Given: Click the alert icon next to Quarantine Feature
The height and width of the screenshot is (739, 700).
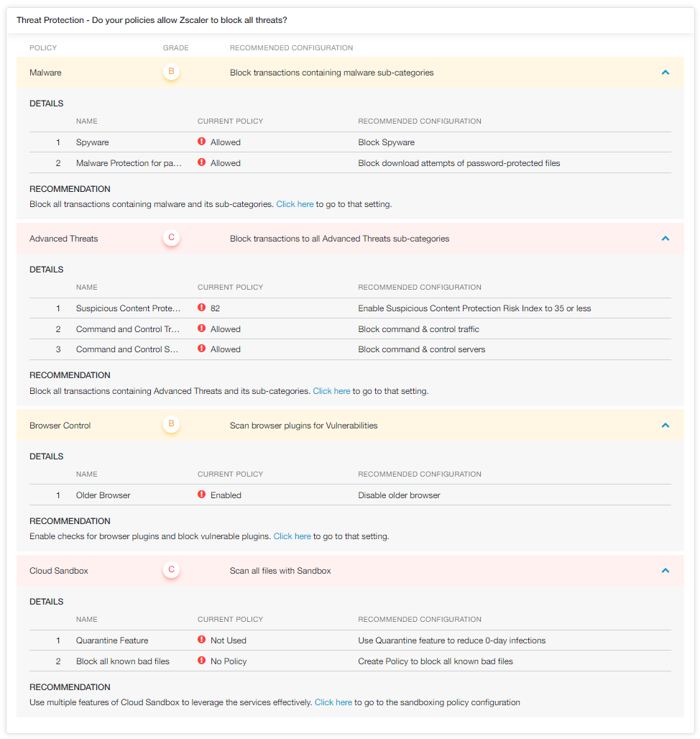Looking at the screenshot, I should click(x=202, y=640).
